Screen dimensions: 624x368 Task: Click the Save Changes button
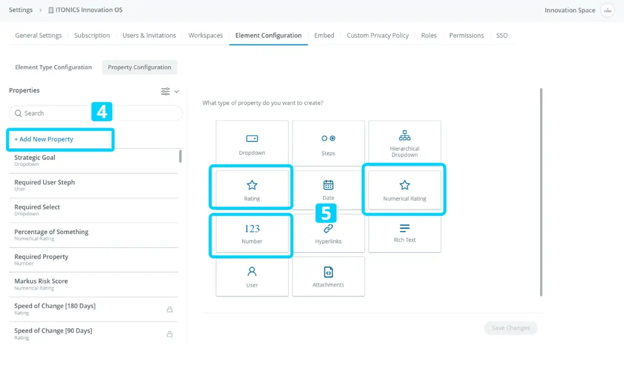[511, 328]
